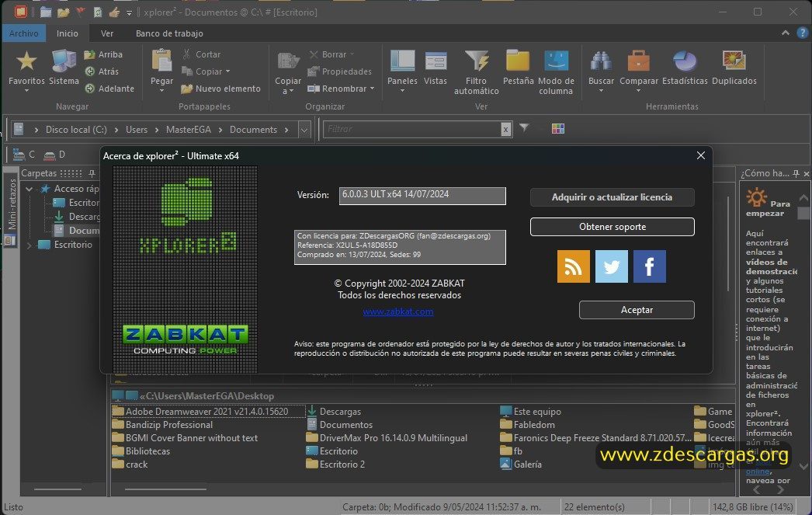Click the Copiar ribbon command
Screen dimensions: 812x515
202,71
